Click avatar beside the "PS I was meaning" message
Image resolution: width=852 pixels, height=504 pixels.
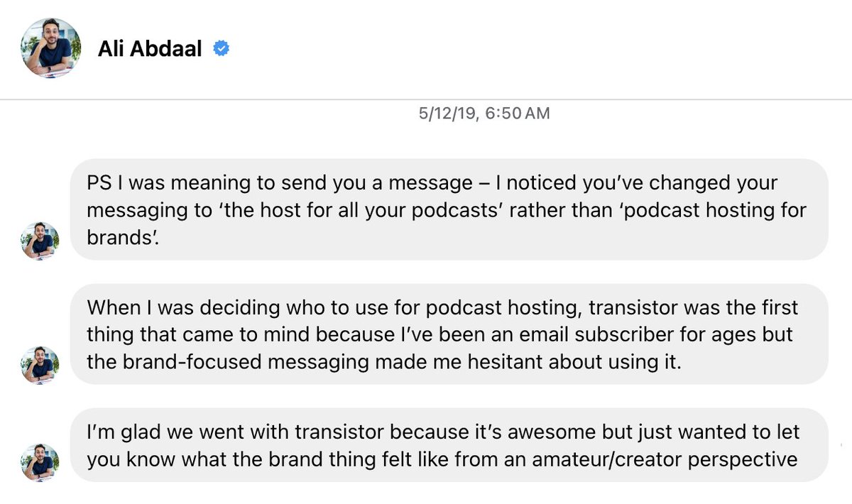[x=40, y=241]
